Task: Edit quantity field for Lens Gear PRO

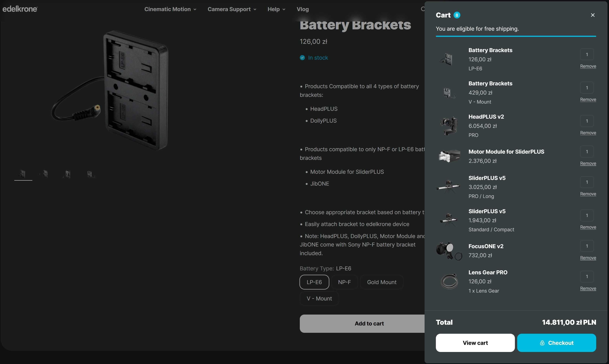Action: [587, 276]
